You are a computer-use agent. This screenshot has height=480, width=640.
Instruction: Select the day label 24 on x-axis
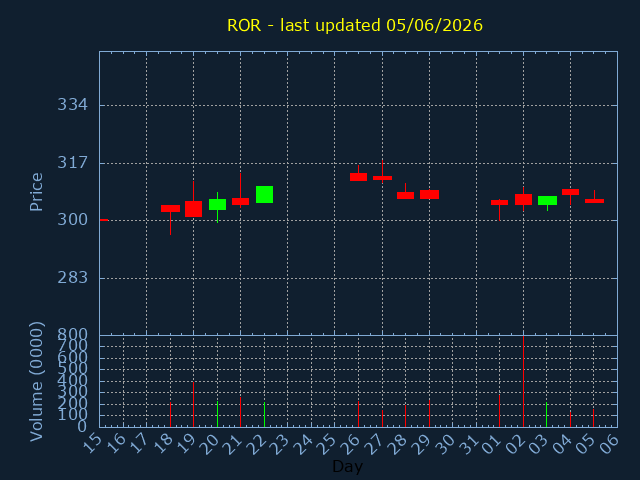pos(304,444)
